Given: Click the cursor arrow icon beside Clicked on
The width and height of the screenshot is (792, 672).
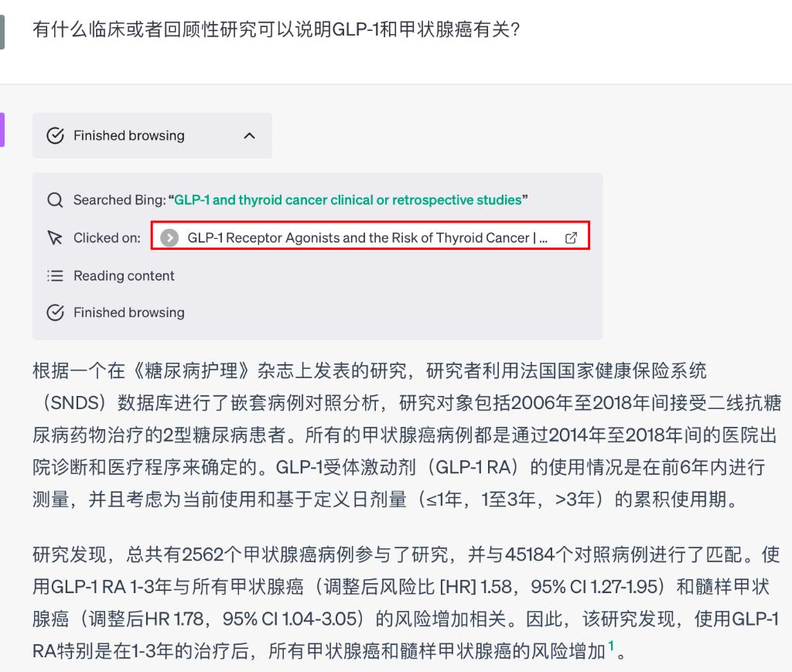Looking at the screenshot, I should pyautogui.click(x=55, y=238).
